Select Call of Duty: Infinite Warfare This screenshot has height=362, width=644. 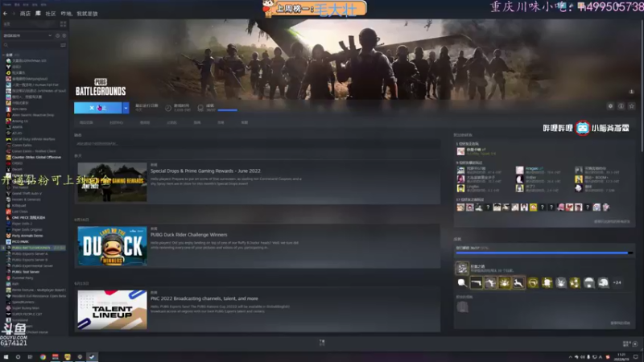pyautogui.click(x=33, y=139)
